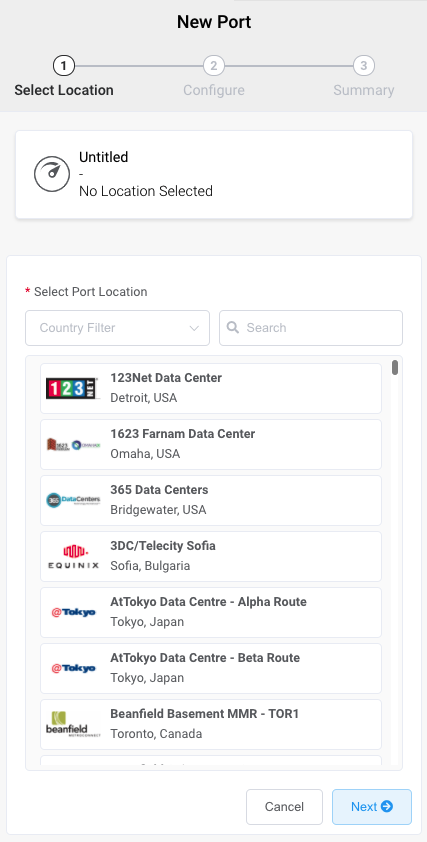Focus the Search input field
Screen dimensions: 427x842
point(311,328)
